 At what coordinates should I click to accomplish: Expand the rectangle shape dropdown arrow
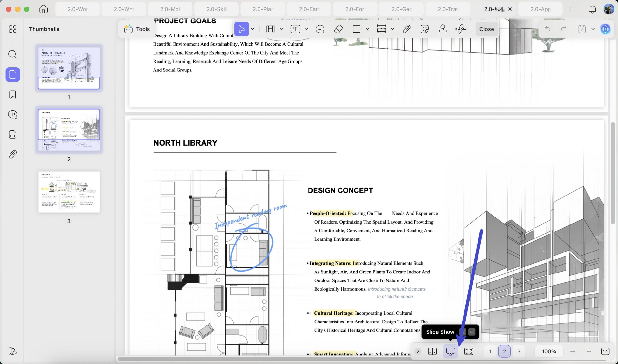click(367, 29)
